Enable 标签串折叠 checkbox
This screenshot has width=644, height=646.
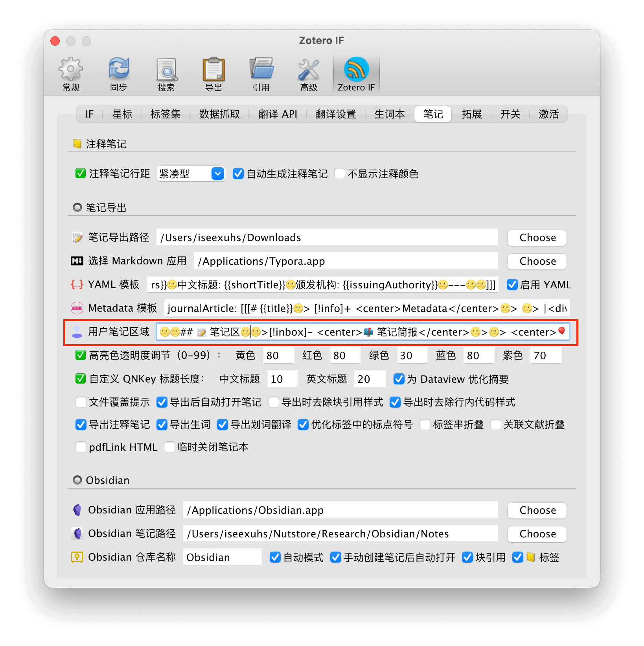point(425,425)
